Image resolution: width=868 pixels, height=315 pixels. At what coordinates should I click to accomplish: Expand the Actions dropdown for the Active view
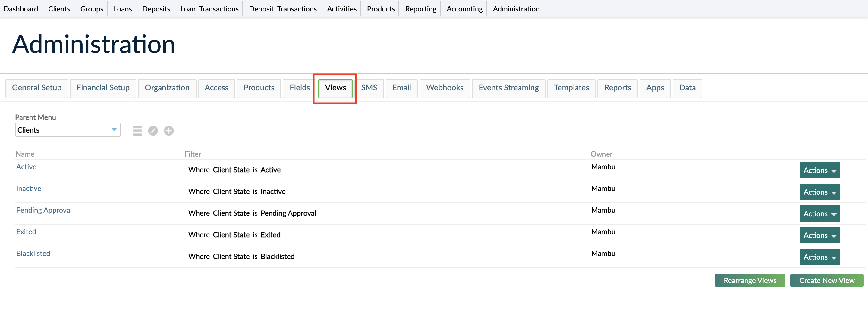click(819, 170)
